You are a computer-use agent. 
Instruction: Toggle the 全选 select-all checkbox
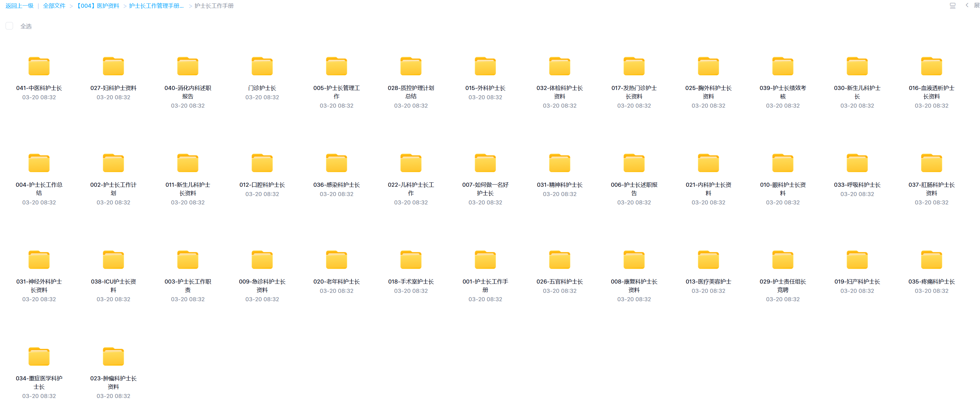(x=10, y=26)
